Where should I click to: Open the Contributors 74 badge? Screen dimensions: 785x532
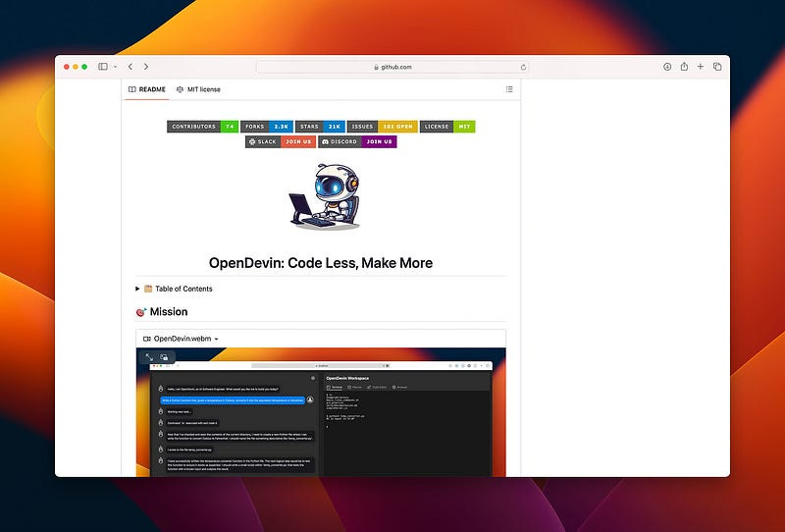(203, 127)
